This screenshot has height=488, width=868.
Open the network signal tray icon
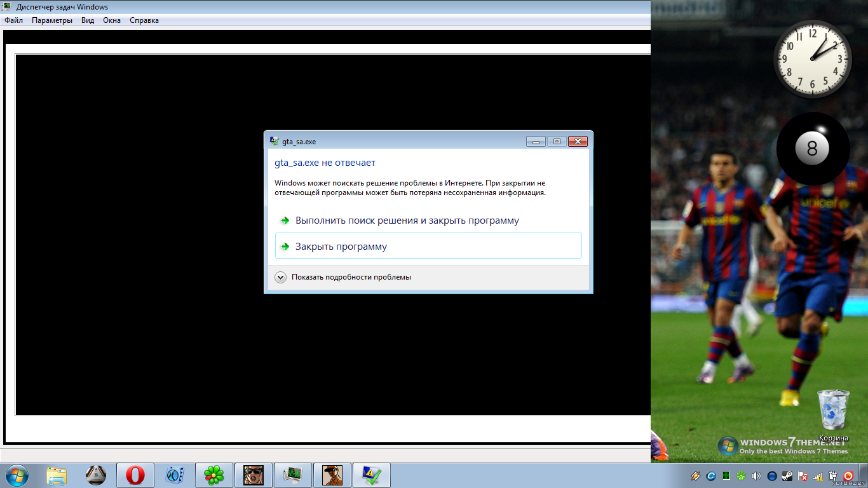point(818,476)
